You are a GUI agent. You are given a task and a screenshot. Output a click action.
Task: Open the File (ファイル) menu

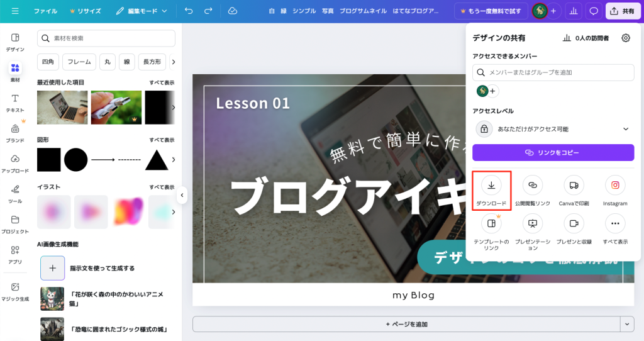(x=45, y=11)
